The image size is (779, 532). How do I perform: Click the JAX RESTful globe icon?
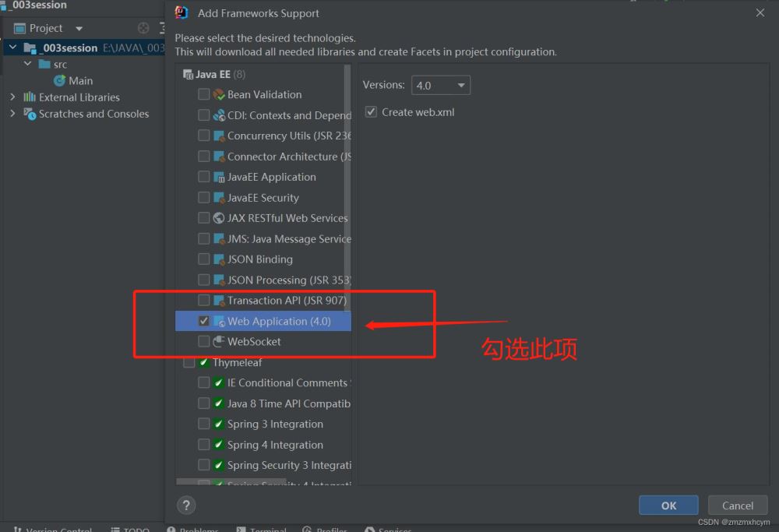click(219, 218)
